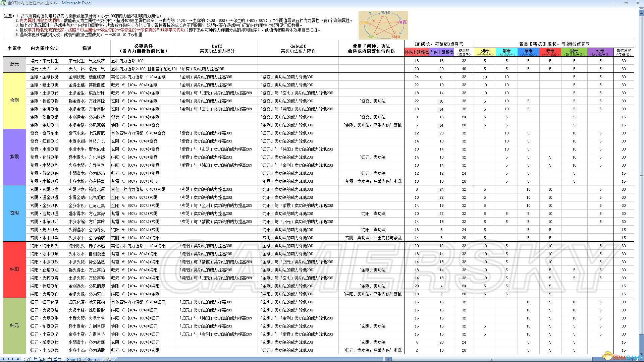The image size is (644, 362).
Task: Select the buff header cell
Action: [x=217, y=49]
